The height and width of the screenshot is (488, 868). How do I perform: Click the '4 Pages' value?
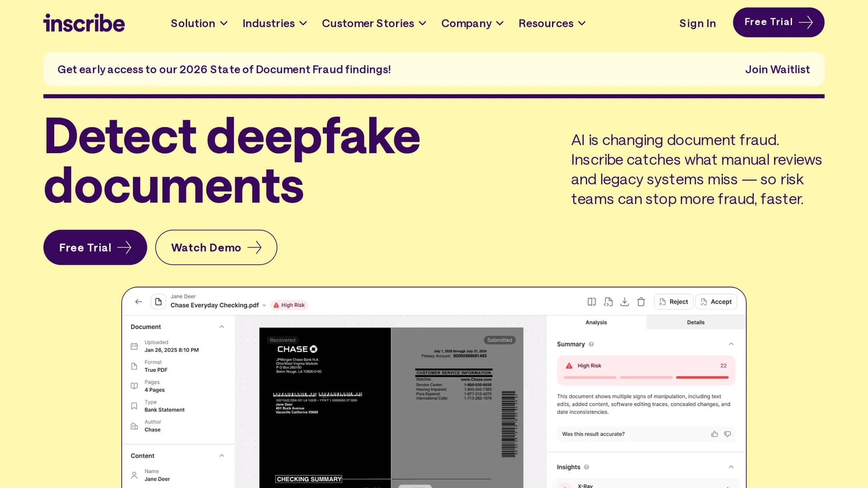pyautogui.click(x=155, y=390)
